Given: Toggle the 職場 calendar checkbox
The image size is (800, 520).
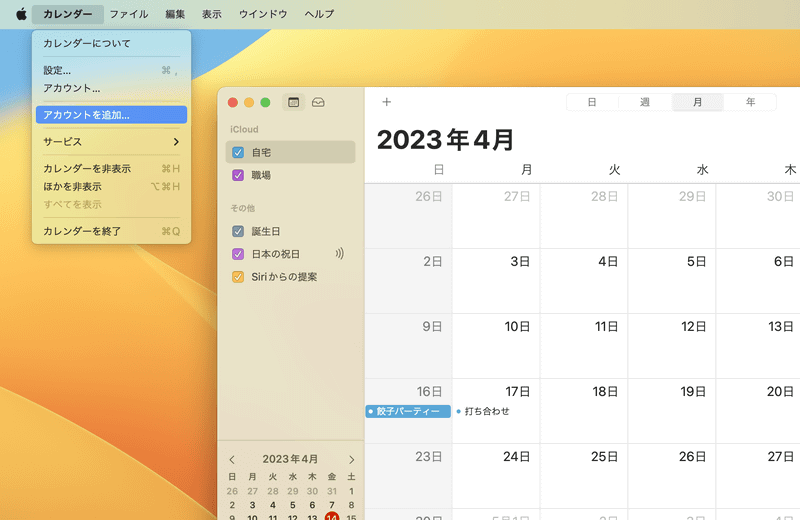Looking at the screenshot, I should coord(238,175).
